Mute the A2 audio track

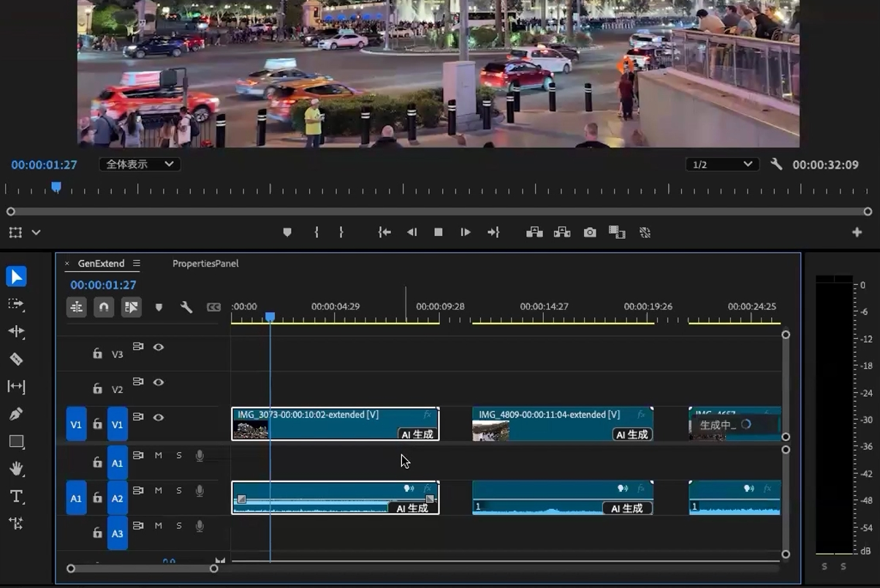(x=159, y=491)
